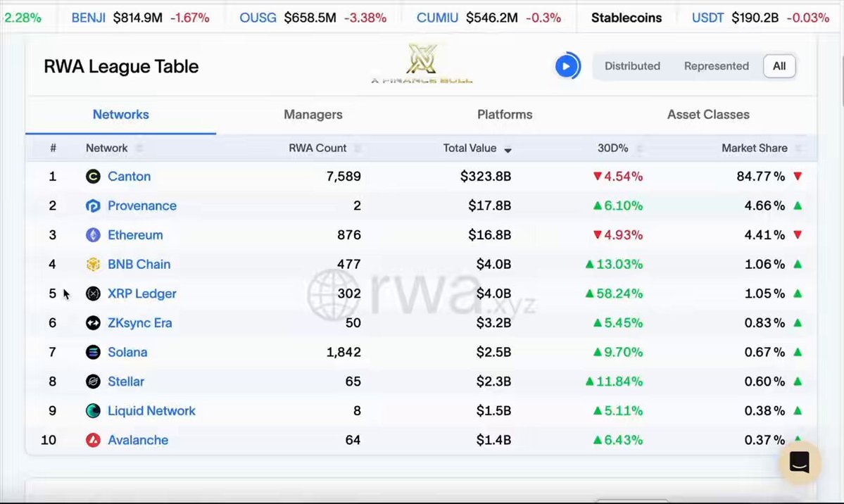
Task: Play the RWA League Table animation
Action: point(567,66)
